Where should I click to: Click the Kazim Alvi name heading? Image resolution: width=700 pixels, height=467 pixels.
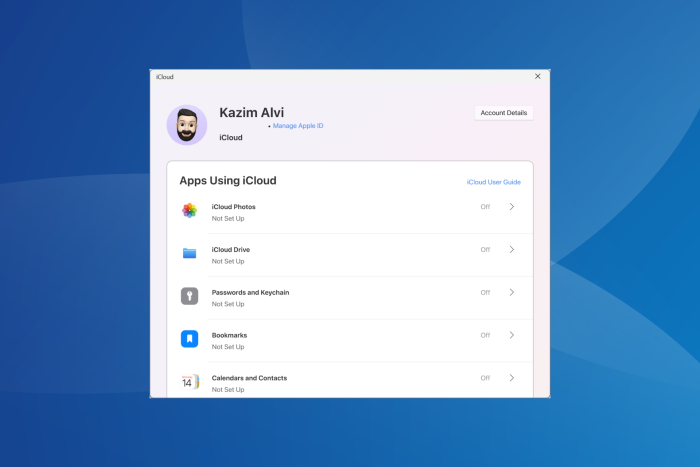pyautogui.click(x=251, y=113)
